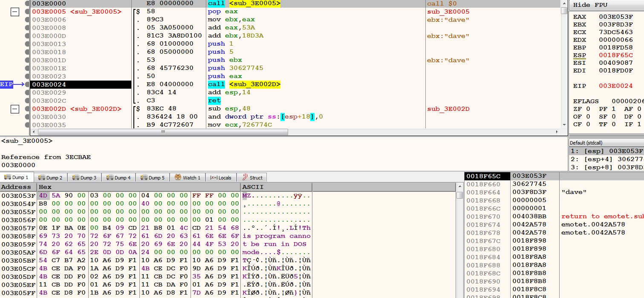Switch to the Dump 4 tab
The width and height of the screenshot is (644, 298).
pyautogui.click(x=118, y=177)
